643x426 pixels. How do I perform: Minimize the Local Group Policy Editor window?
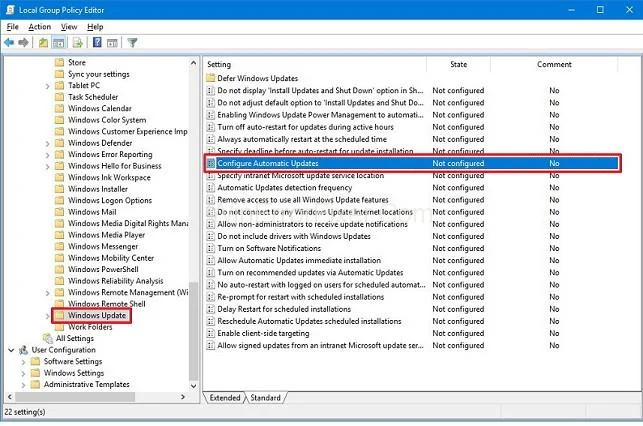click(x=571, y=9)
